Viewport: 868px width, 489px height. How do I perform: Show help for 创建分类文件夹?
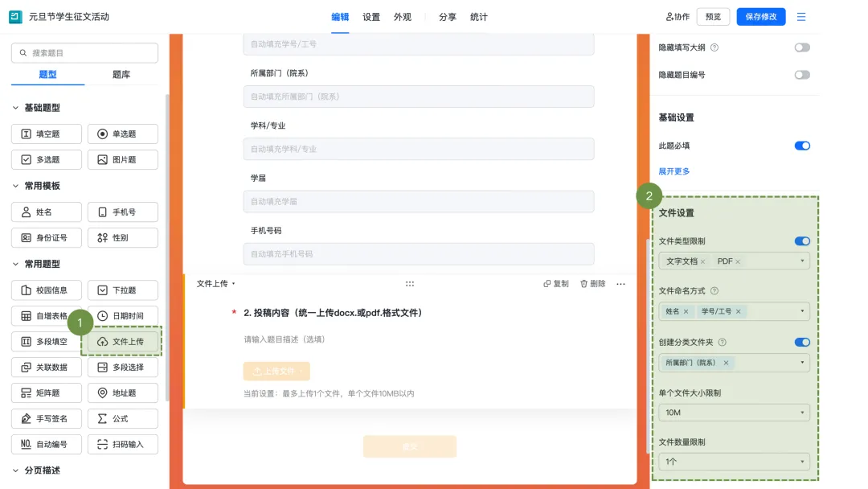(723, 343)
